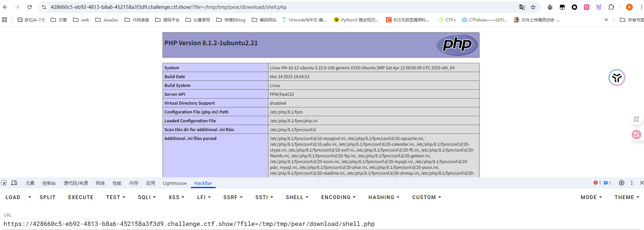This screenshot has width=644, height=230.
Task: Open the browser extensions puzzle icon
Action: (611, 7)
